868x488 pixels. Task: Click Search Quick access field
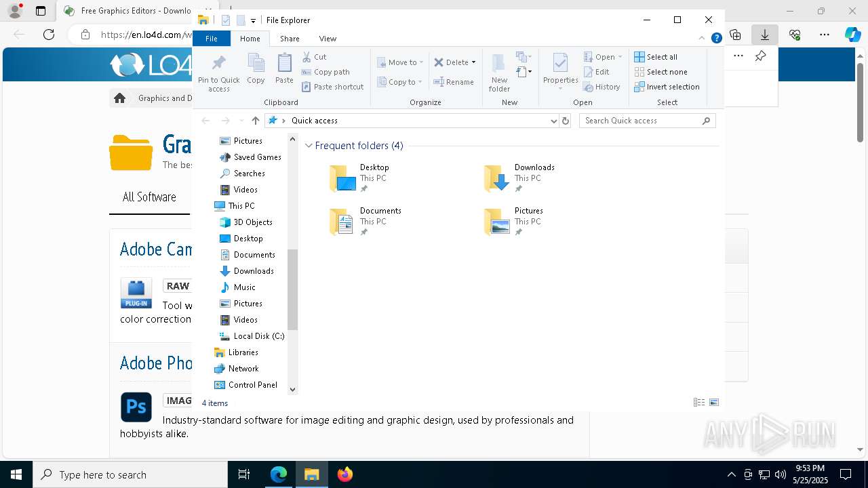647,121
